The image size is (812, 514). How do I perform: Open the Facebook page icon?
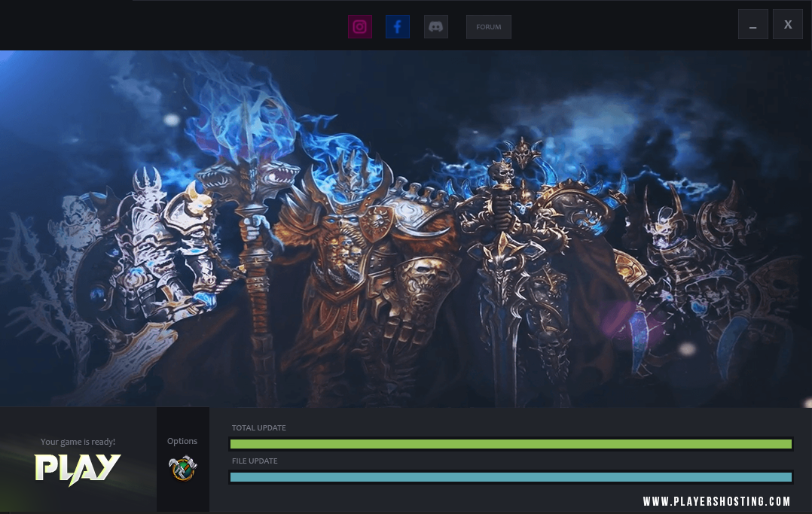398,27
